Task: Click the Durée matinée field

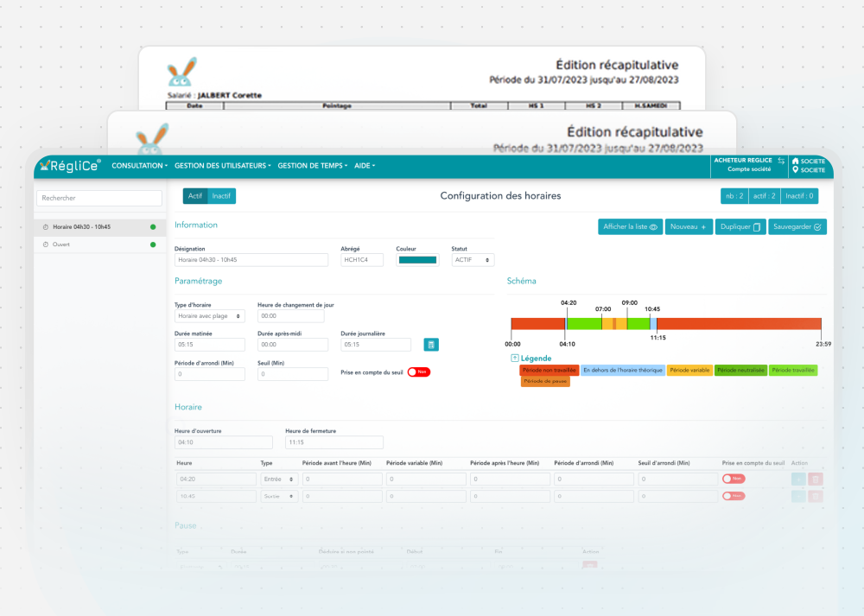Action: tap(209, 345)
